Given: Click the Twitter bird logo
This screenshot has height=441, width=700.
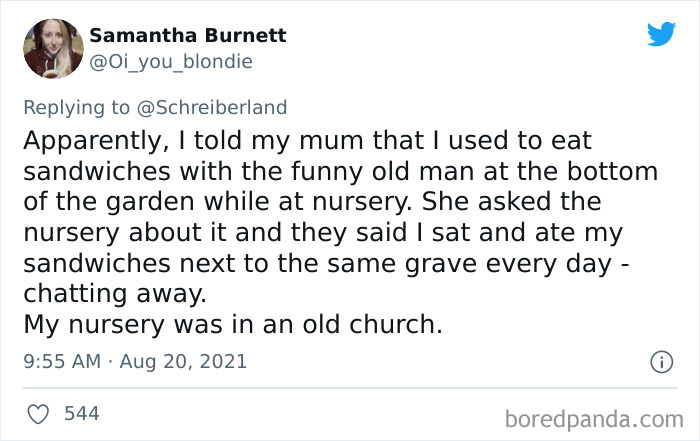Looking at the screenshot, I should pos(661,34).
